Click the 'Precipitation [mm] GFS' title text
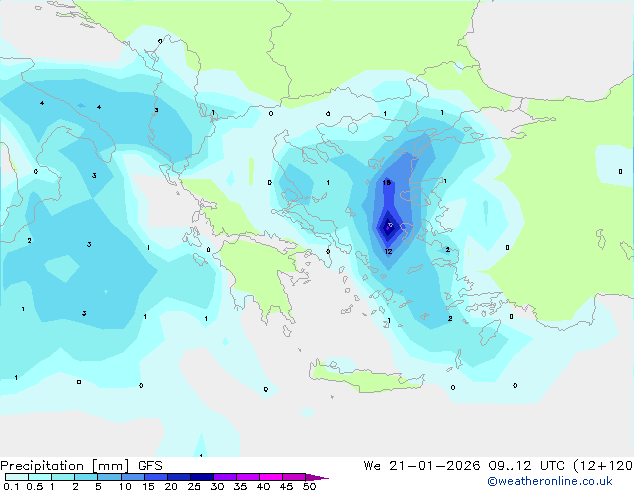This screenshot has width=634, height=490. (x=81, y=466)
